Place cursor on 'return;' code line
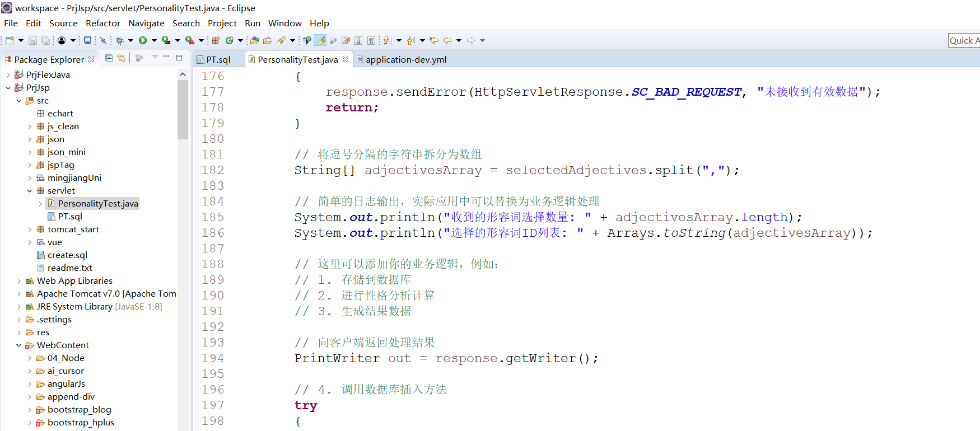The width and height of the screenshot is (980, 431). tap(352, 107)
